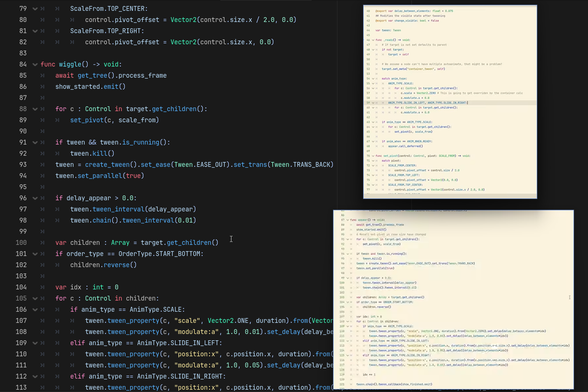Click 'var idx : int = 0' line

pos(87,287)
